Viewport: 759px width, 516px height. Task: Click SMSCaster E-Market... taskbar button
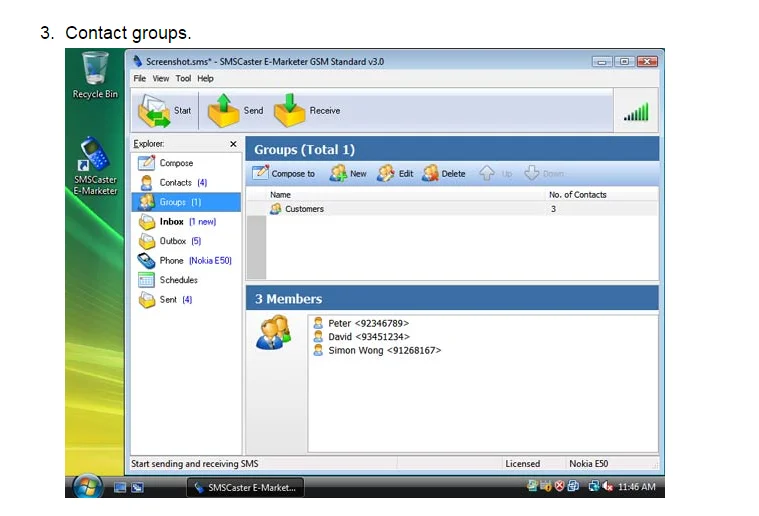pyautogui.click(x=245, y=487)
